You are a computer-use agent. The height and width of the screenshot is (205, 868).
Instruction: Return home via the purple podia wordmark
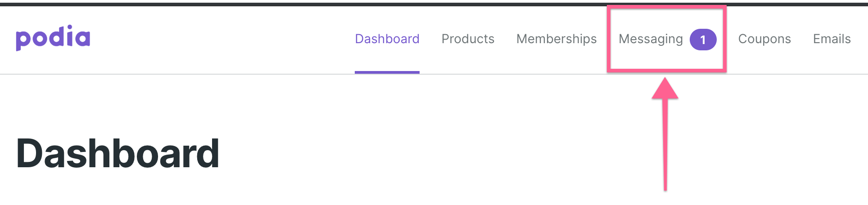[53, 38]
